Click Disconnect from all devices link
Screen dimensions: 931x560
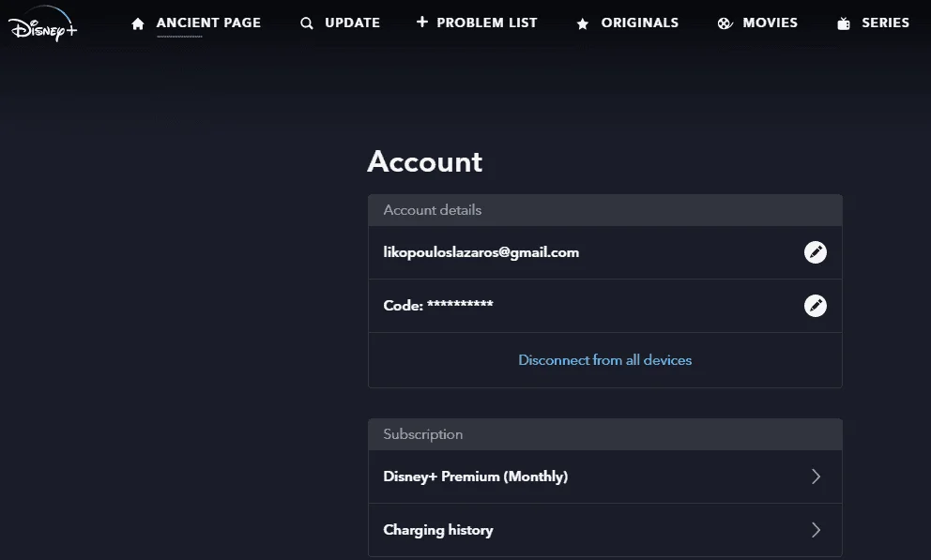click(x=605, y=360)
